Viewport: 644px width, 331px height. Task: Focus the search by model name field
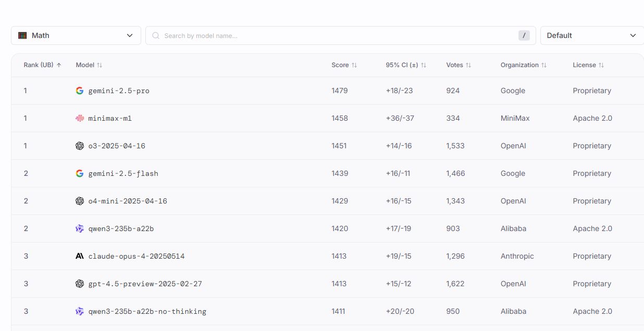click(x=333, y=35)
